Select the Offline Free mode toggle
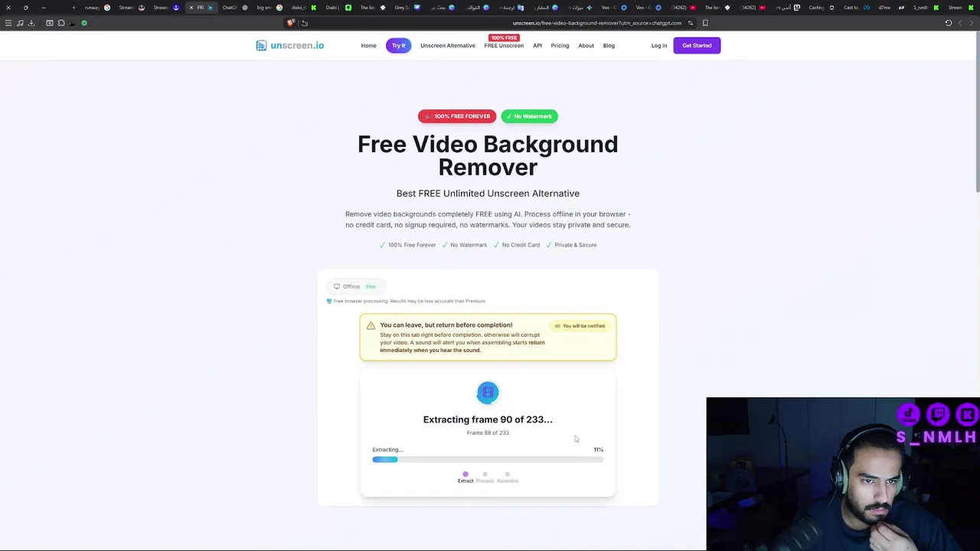 (x=356, y=286)
